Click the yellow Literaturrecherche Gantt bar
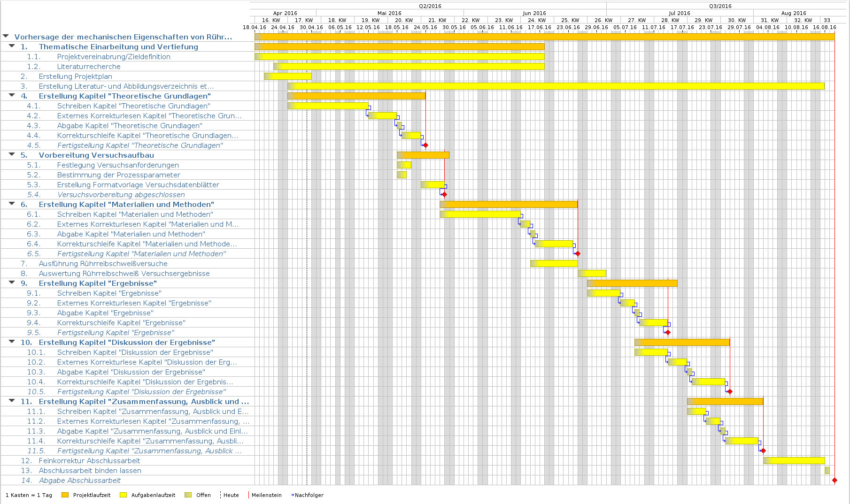The height and width of the screenshot is (504, 850). click(409, 67)
